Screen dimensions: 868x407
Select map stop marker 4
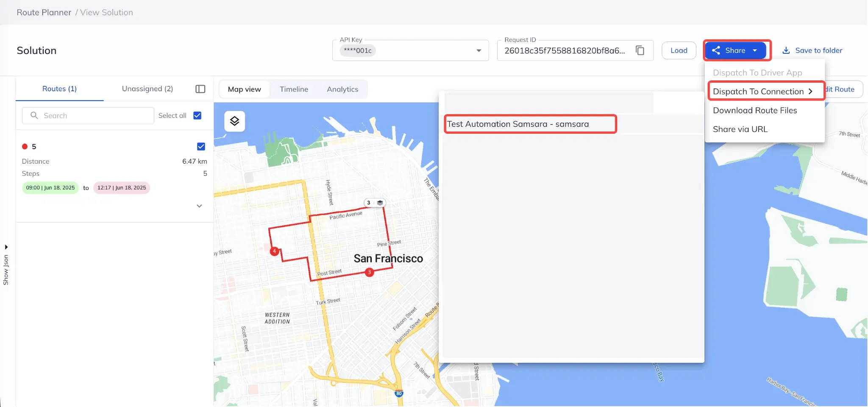[x=275, y=251]
